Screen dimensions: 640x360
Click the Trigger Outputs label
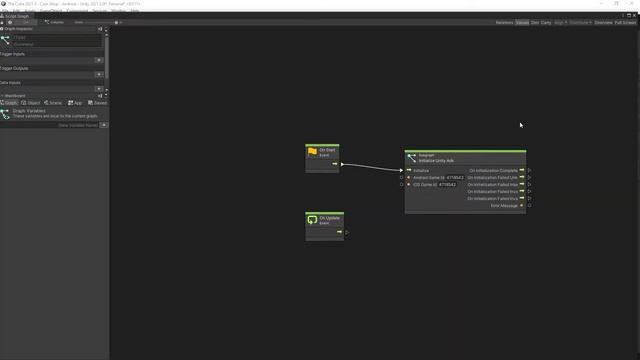[14, 68]
